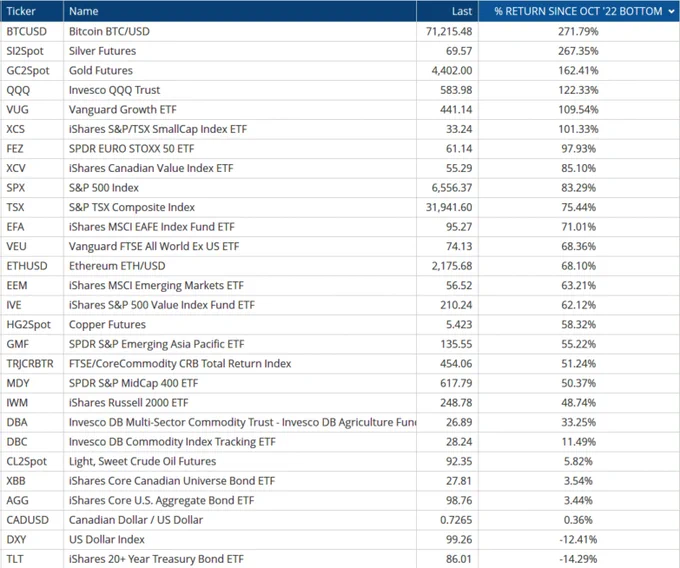Select the EFA ticker cell
The image size is (680, 568).
(x=32, y=227)
